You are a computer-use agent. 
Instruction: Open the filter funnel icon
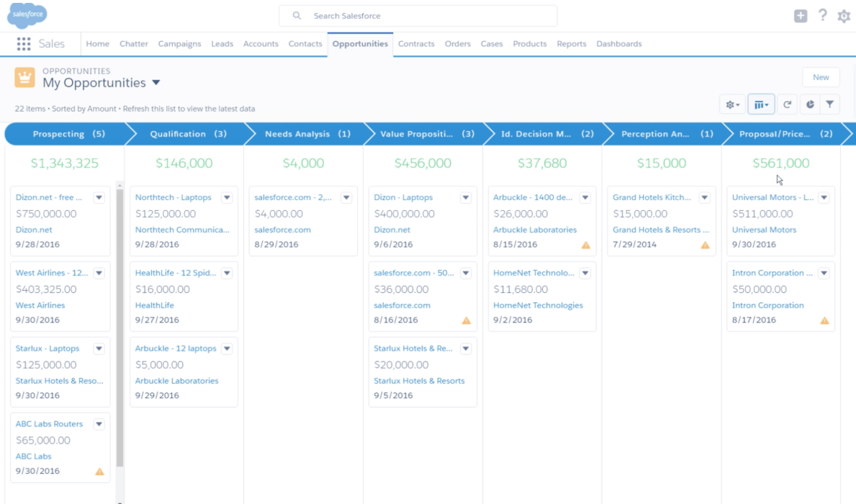(830, 104)
